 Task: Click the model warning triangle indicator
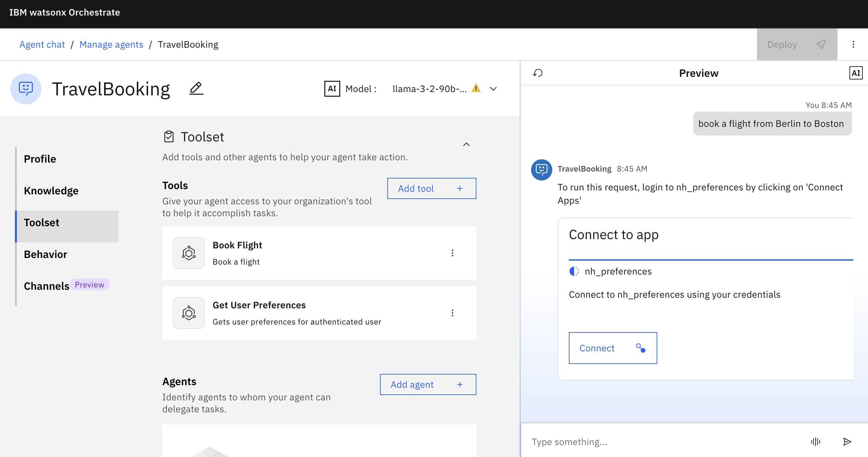tap(476, 88)
